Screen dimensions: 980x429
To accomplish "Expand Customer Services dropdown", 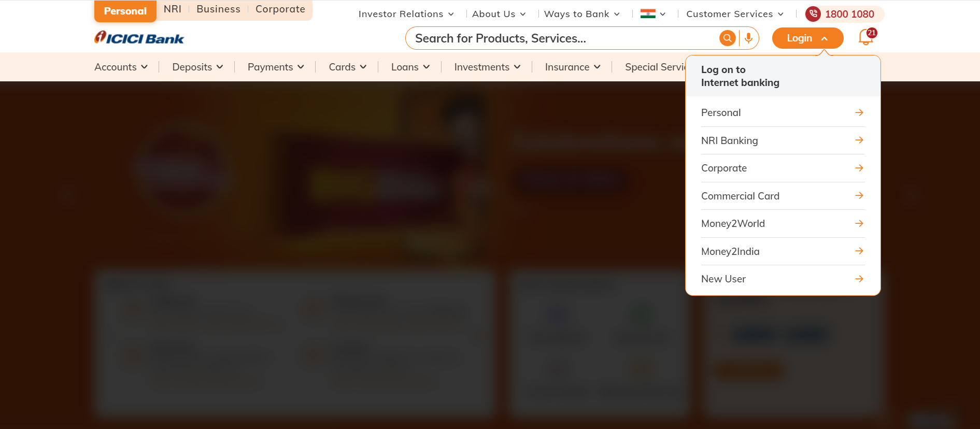I will tap(735, 14).
